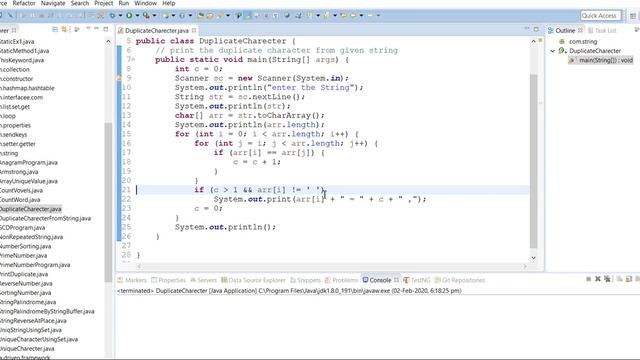Minimize the editor area
This screenshot has width=640, height=360.
pos(527,29)
